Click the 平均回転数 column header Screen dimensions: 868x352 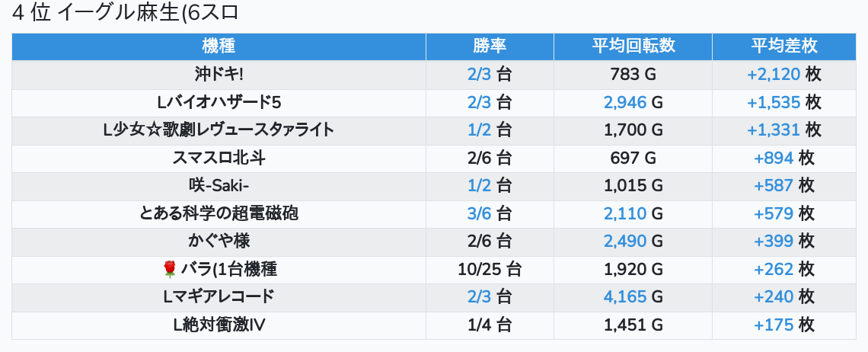click(633, 46)
